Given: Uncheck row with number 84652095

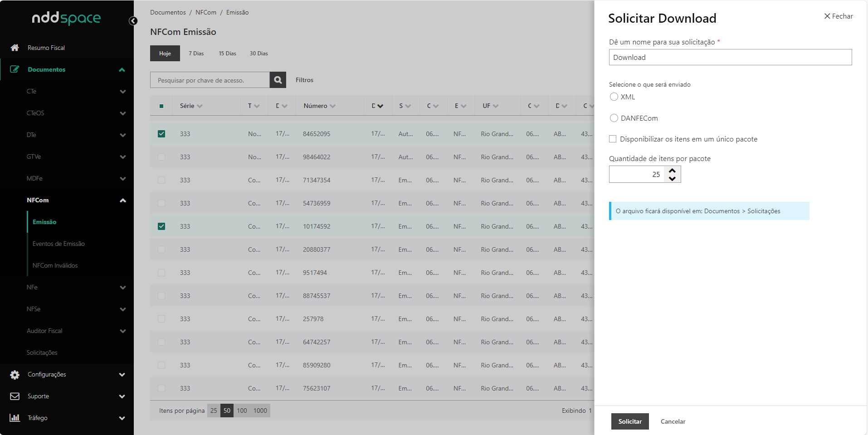Looking at the screenshot, I should pos(161,134).
